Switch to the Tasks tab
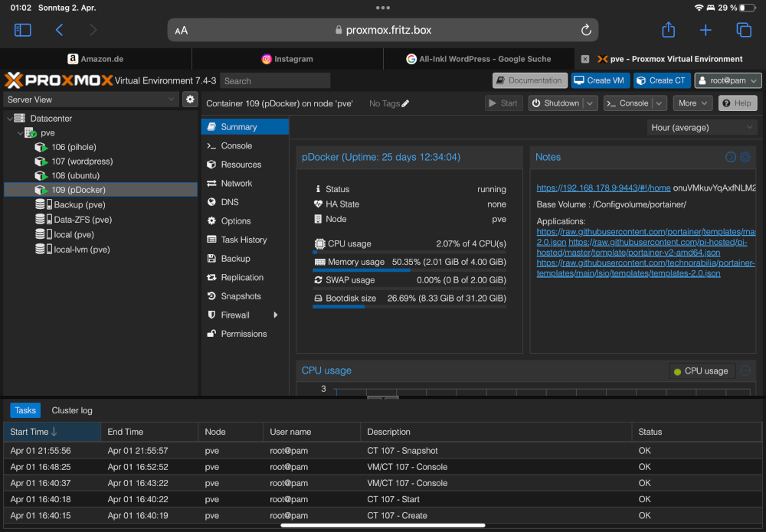766x532 pixels. [x=25, y=410]
